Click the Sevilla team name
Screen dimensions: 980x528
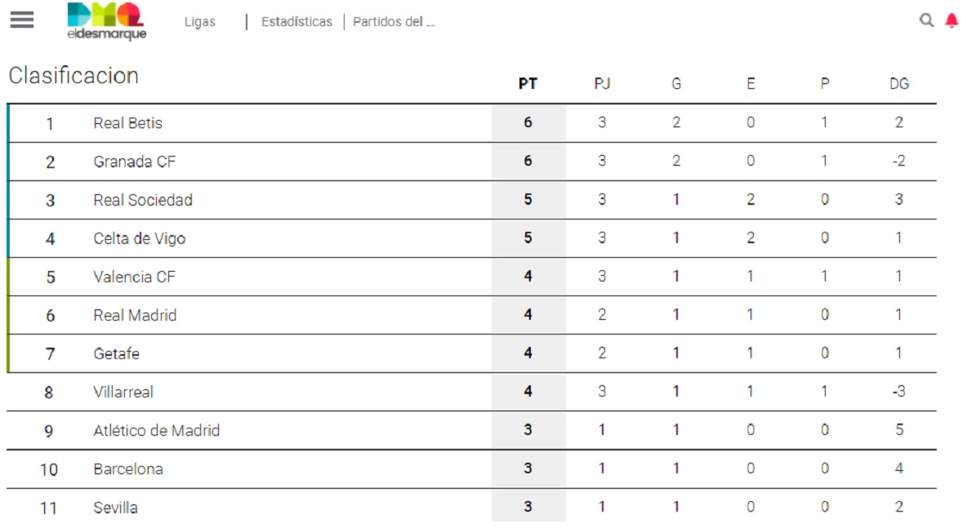(116, 508)
